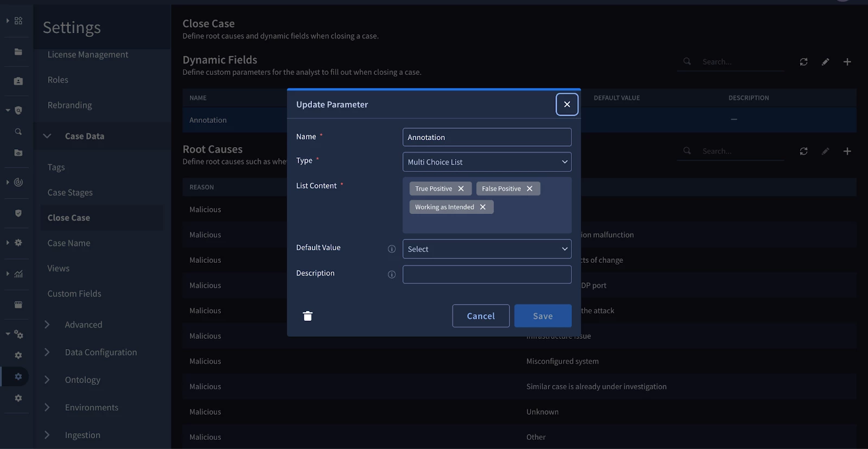Edit Dynamic Fields using pencil icon
This screenshot has width=868, height=449.
click(x=825, y=62)
